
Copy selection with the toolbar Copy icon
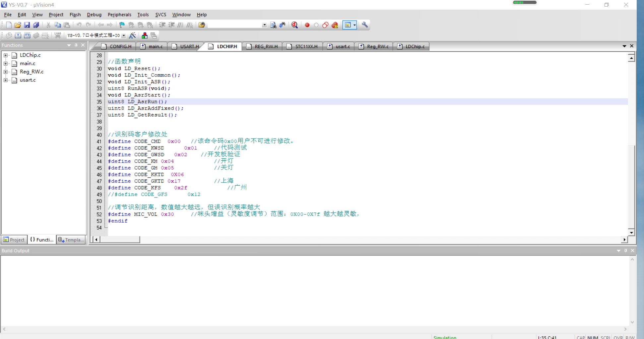(58, 25)
